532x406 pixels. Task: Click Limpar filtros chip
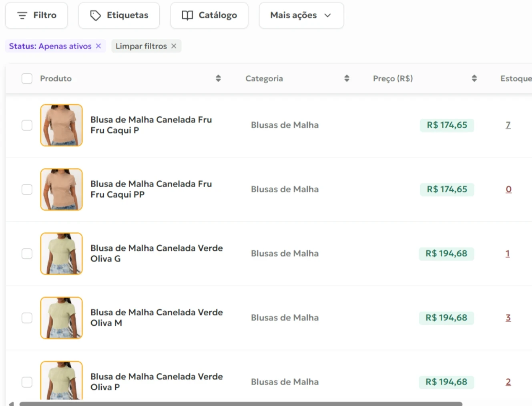[x=146, y=46]
